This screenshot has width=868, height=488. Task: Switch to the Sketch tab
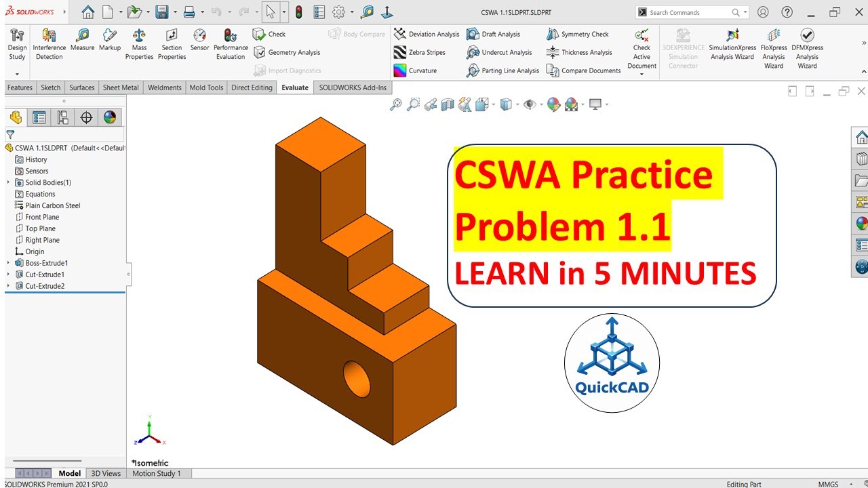[x=50, y=87]
